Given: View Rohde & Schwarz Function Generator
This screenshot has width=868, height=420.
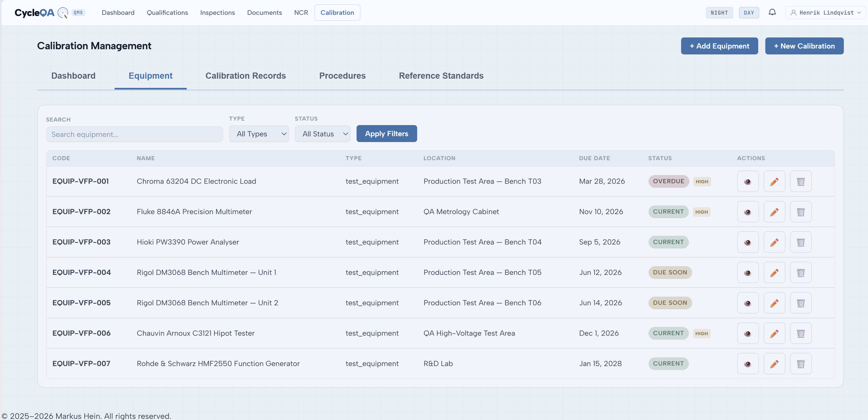Looking at the screenshot, I should click(748, 363).
